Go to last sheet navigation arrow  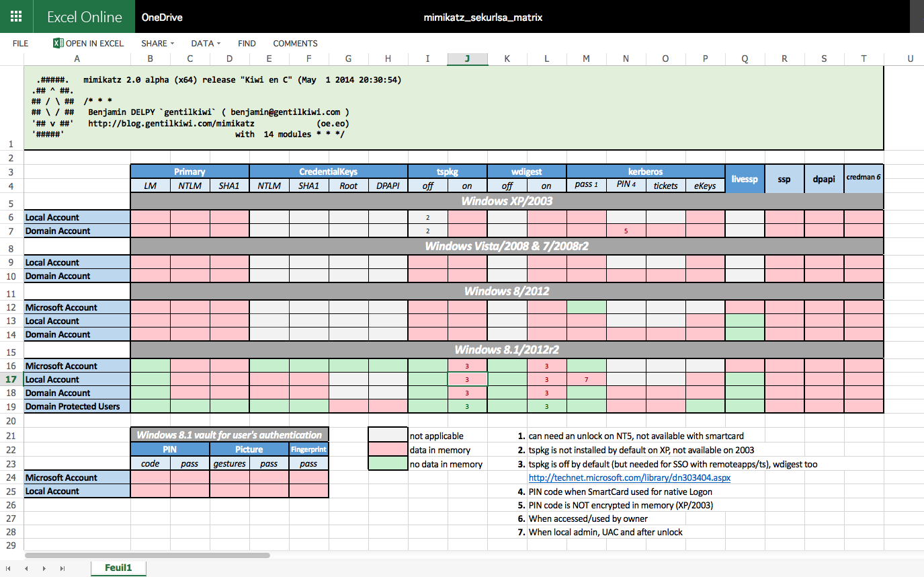coord(62,568)
